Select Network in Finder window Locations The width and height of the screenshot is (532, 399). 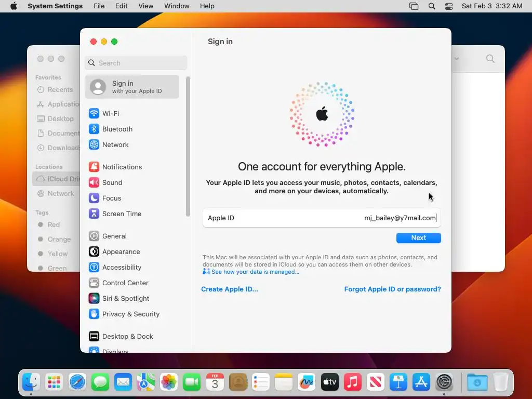point(56,193)
